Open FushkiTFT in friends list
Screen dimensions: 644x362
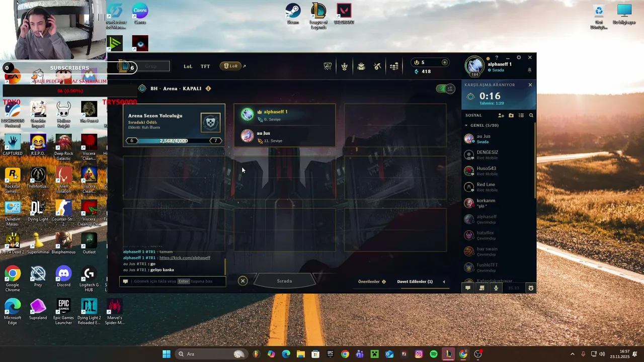tap(498, 267)
